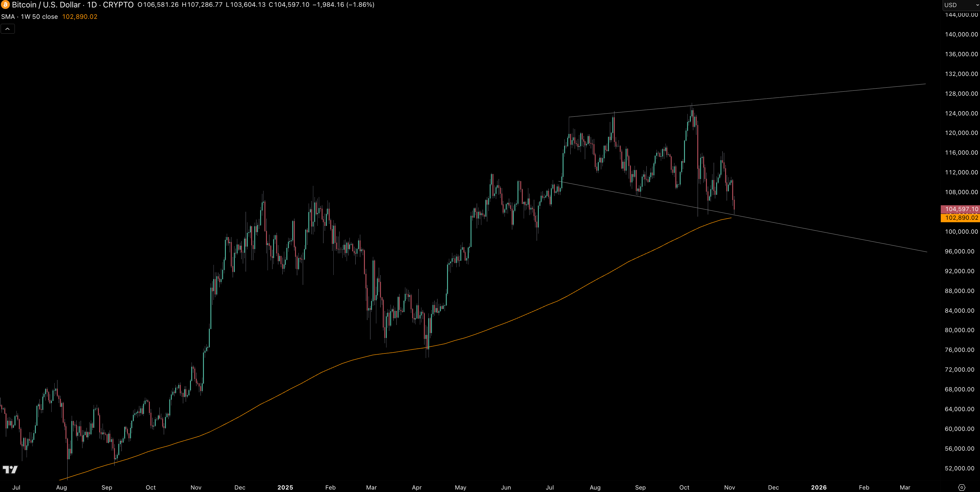Screen dimensions: 980x492
Task: Click the SMA 1W 50 close legend
Action: [29, 17]
